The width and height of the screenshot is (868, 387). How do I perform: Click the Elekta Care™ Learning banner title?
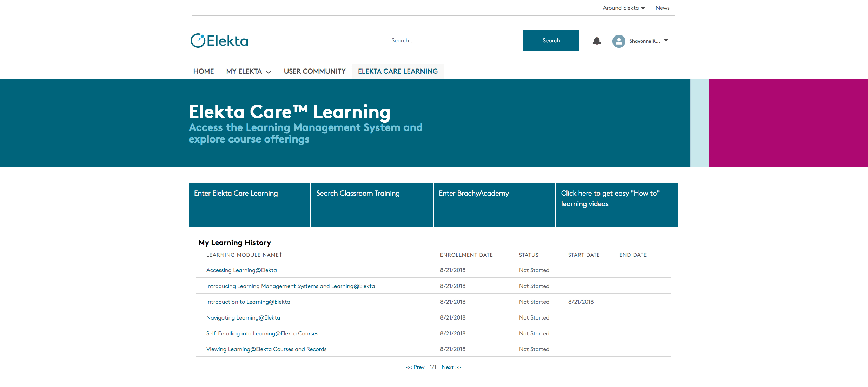[x=290, y=112]
